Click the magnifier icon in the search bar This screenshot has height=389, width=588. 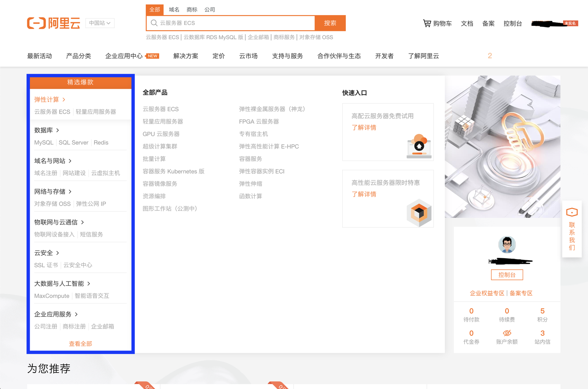(154, 23)
